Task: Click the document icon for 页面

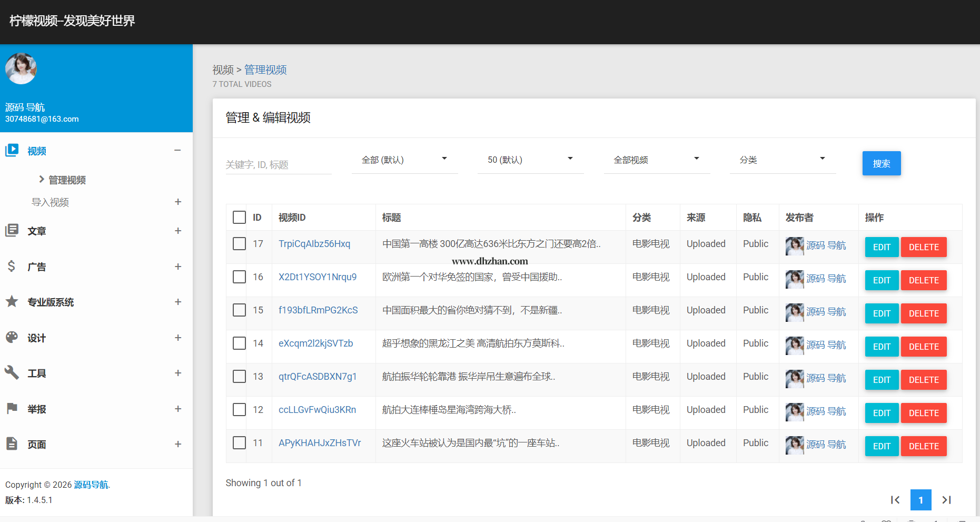Action: click(12, 444)
